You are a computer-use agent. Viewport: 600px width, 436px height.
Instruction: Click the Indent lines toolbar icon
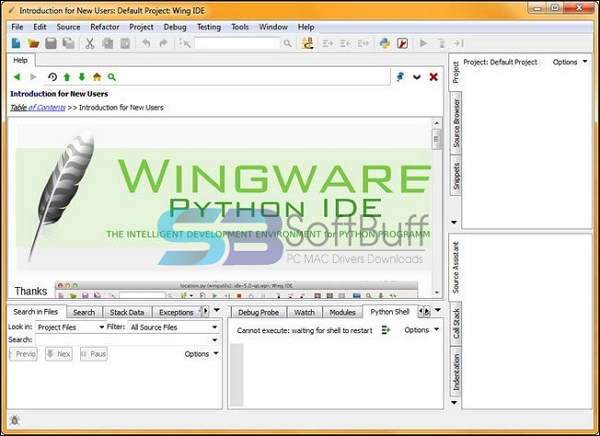(x=328, y=43)
